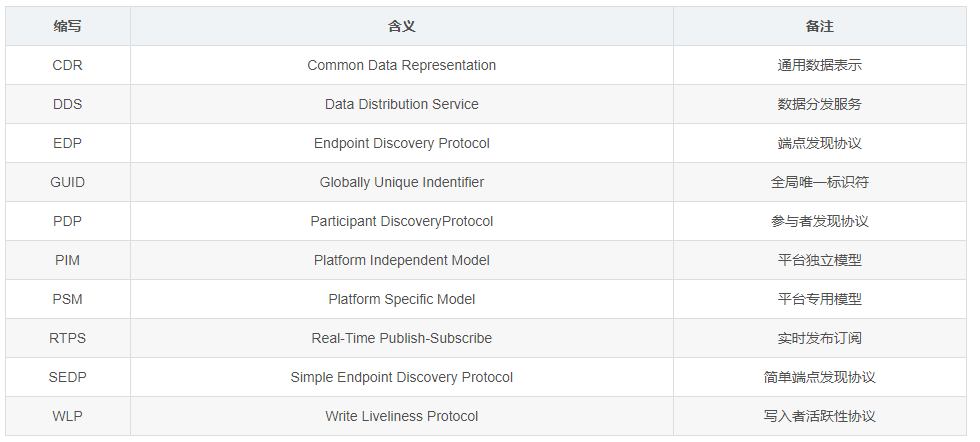Select the PSM abbreviation cell
The image size is (980, 442).
point(68,299)
